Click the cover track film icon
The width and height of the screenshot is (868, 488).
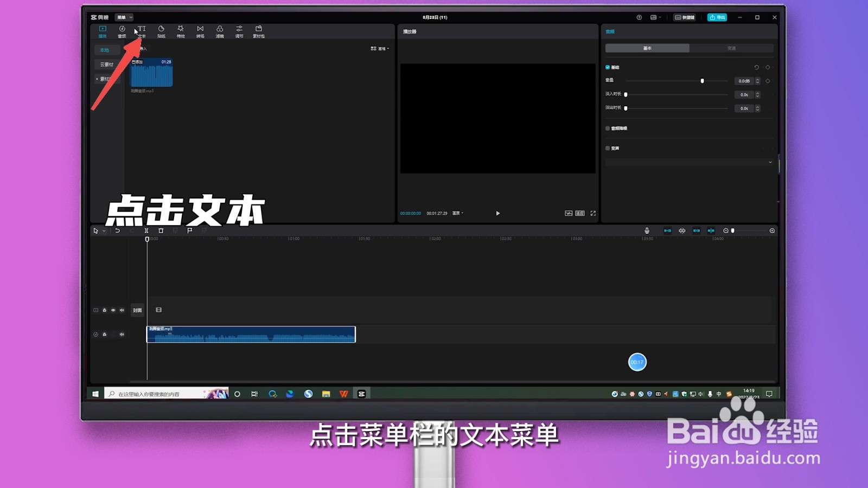158,310
